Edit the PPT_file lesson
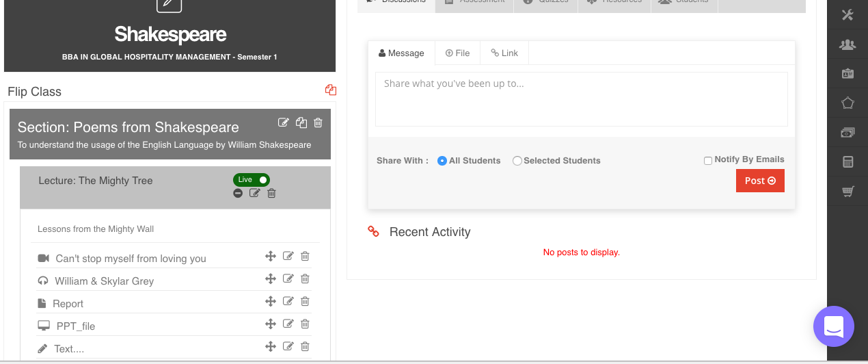Viewport: 868px width, 364px height. pos(288,324)
